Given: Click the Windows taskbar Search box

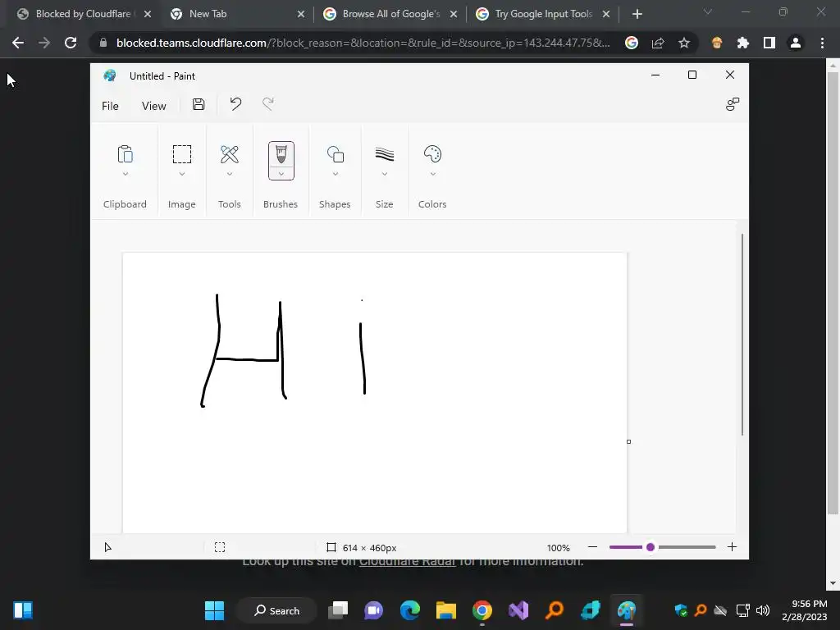Looking at the screenshot, I should click(x=277, y=610).
